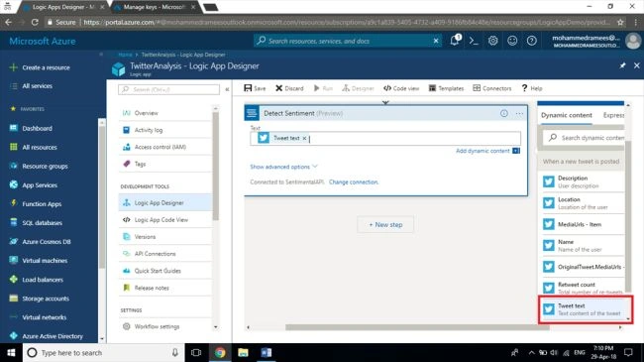
Task: Remove the Tweet text token
Action: click(304, 138)
